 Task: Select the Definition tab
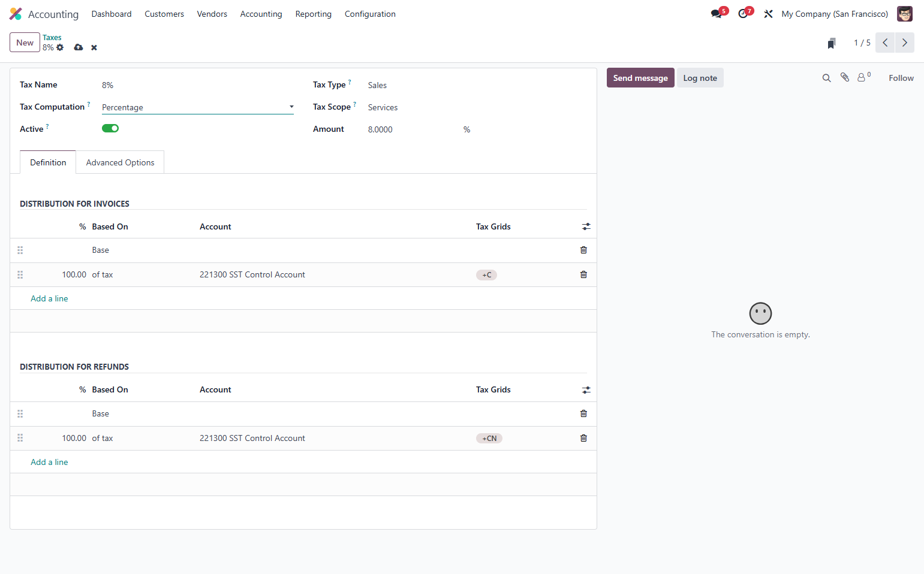pyautogui.click(x=48, y=162)
